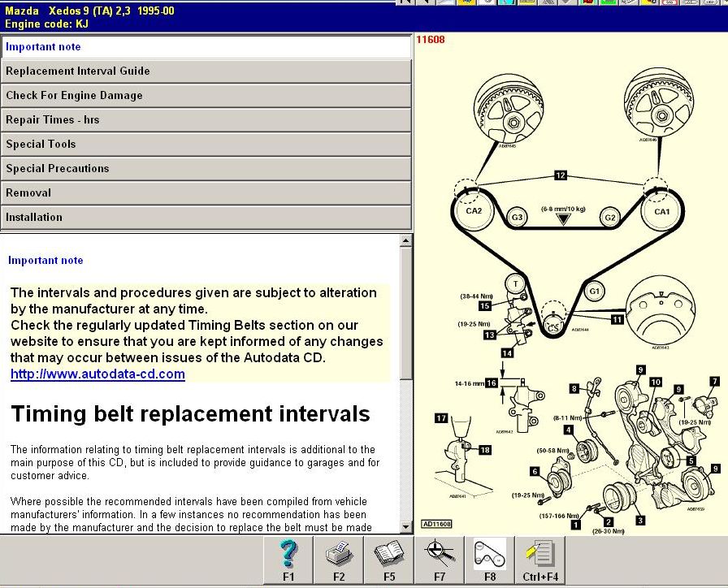The image size is (728, 588).
Task: Click callout number 11 on the diagram
Action: (x=617, y=319)
